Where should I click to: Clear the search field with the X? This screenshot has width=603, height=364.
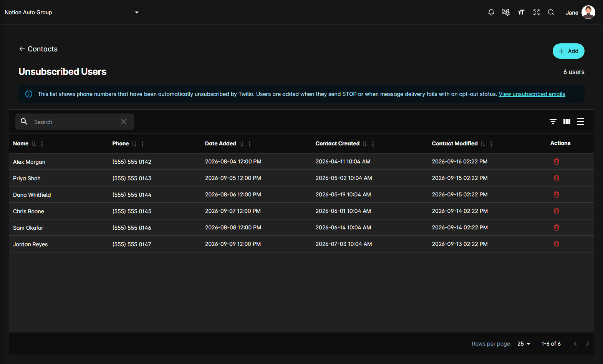click(124, 122)
